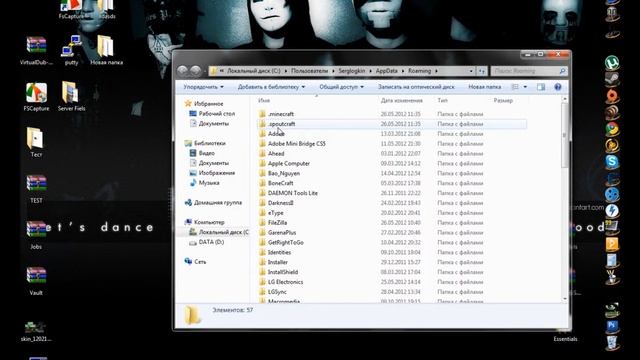The width and height of the screenshot is (640, 360).
Task: Launch Google Chrome from the right dock
Action: click(x=611, y=129)
